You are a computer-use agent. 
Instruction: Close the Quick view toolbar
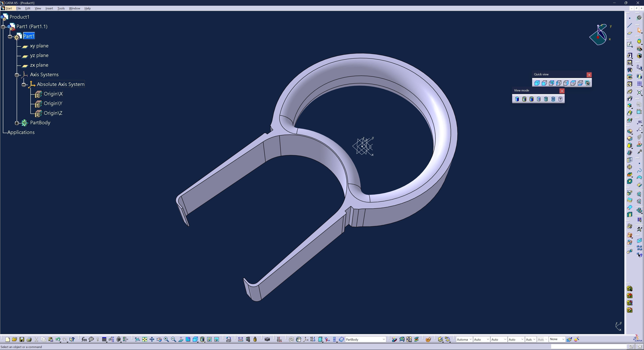[589, 75]
